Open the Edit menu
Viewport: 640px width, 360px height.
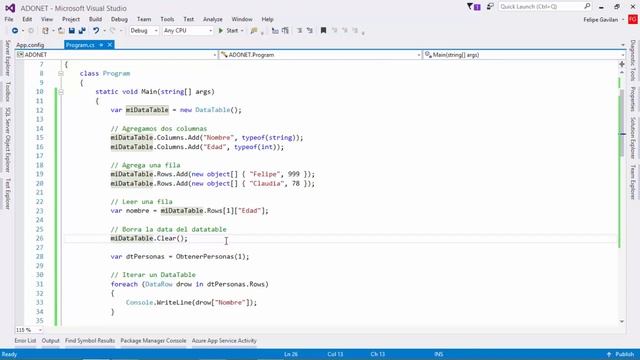[x=27, y=19]
